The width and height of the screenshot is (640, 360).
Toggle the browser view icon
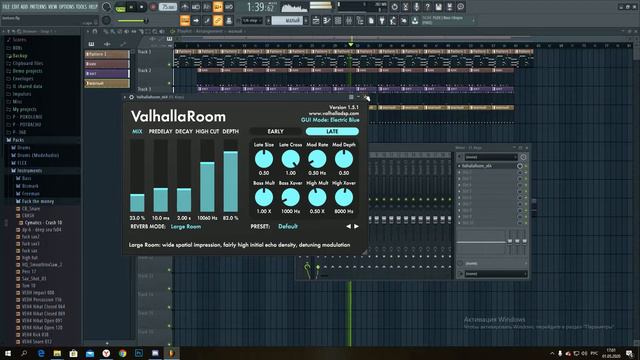coord(360,20)
